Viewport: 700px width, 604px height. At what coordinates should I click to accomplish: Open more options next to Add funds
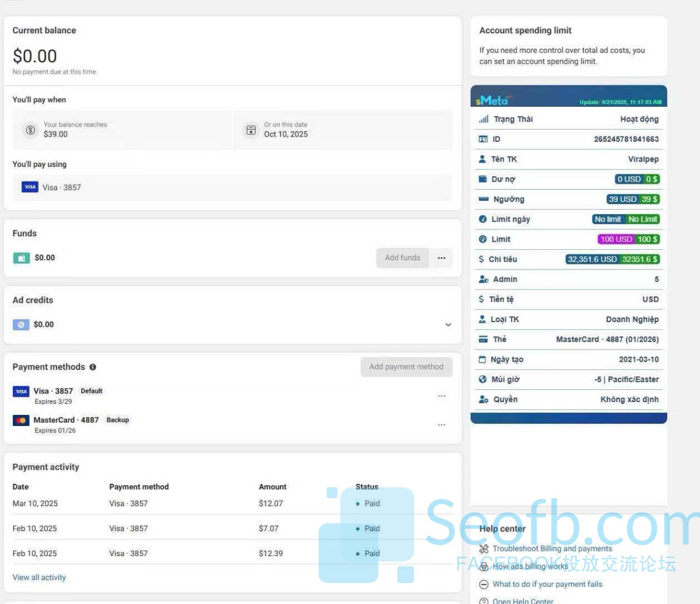click(x=442, y=258)
